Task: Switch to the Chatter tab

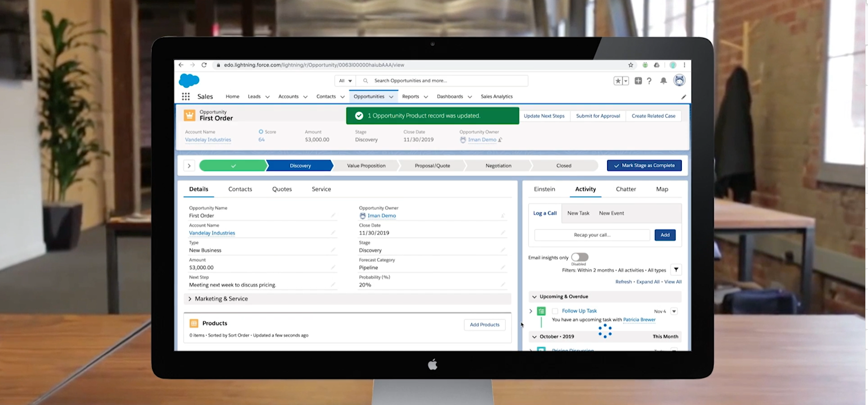Action: (x=626, y=189)
